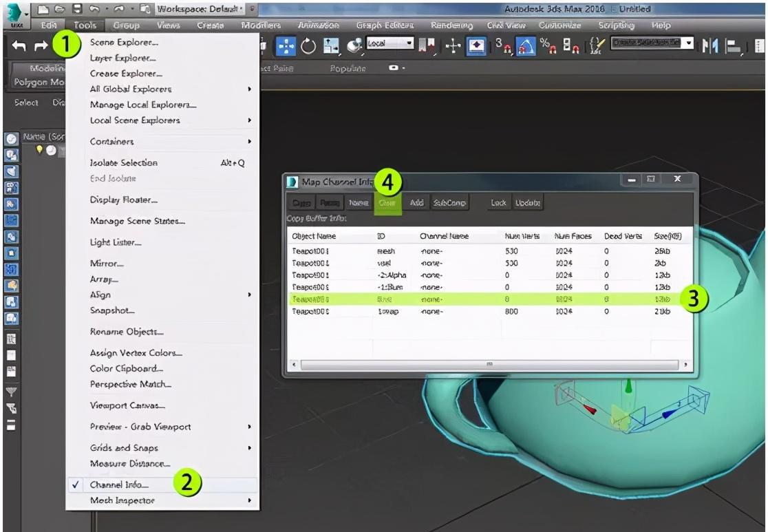
Task: Toggle 3D Snaps on the main toolbar
Action: coord(503,46)
